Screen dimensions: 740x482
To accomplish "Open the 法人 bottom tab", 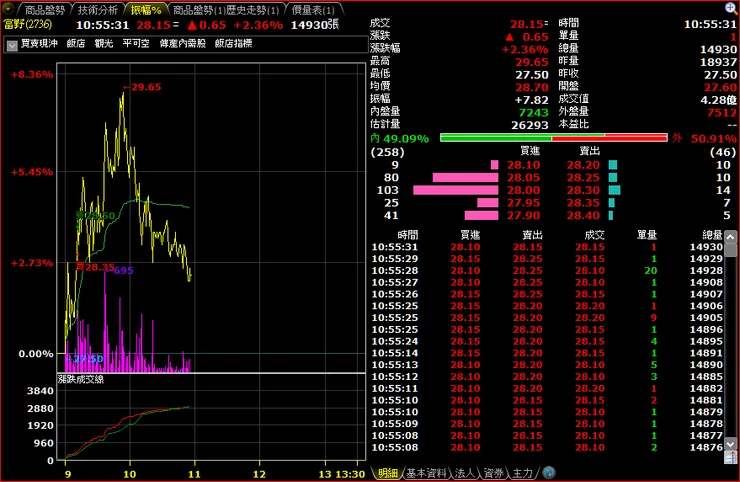I will 464,473.
